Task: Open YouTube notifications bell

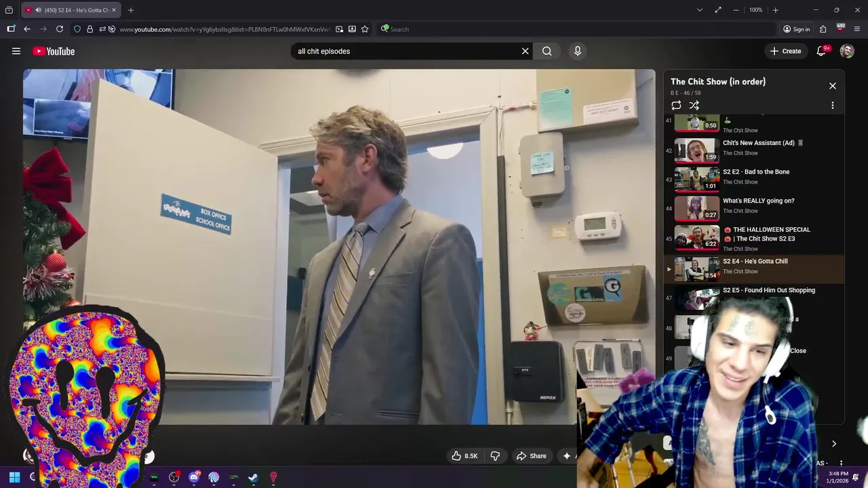Action: [821, 51]
